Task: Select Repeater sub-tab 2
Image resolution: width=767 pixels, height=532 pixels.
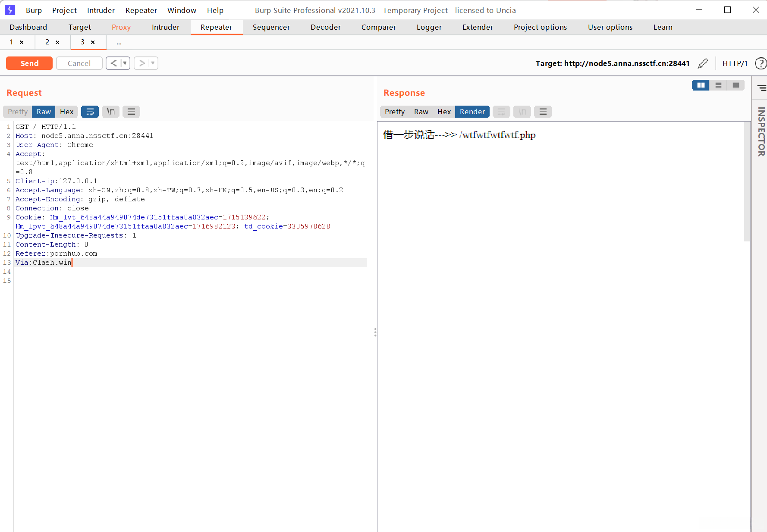Action: pos(47,42)
